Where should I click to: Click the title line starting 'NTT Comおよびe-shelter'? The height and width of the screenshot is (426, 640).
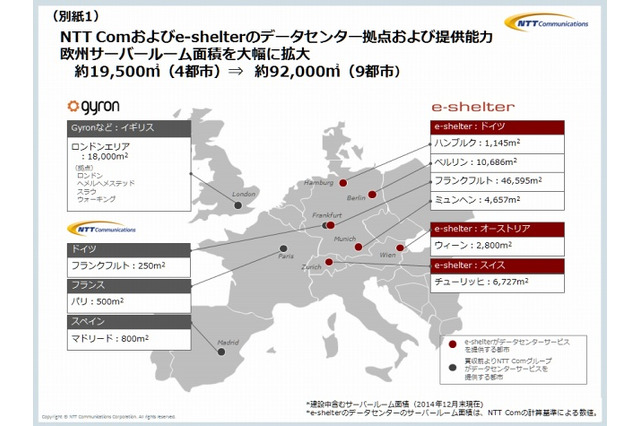276,37
